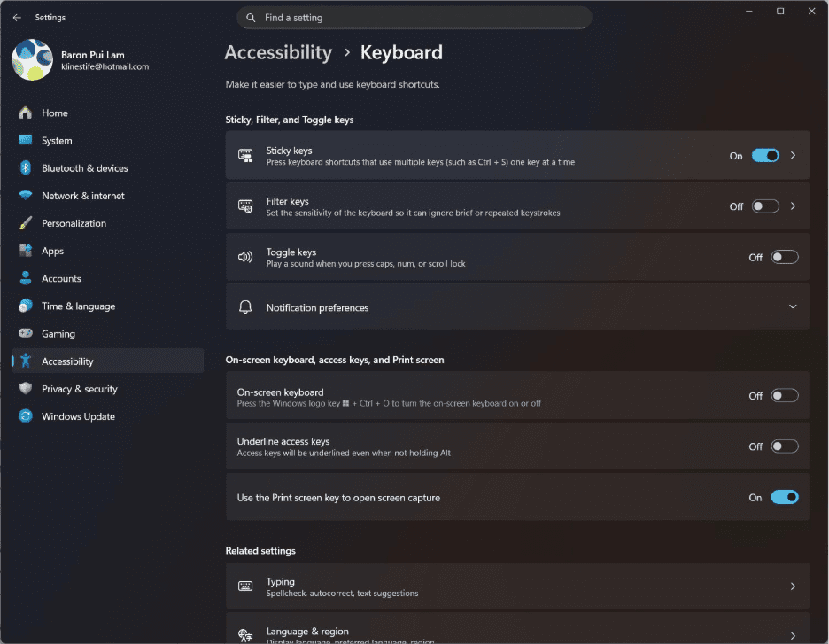Open Apps settings page

[107, 251]
